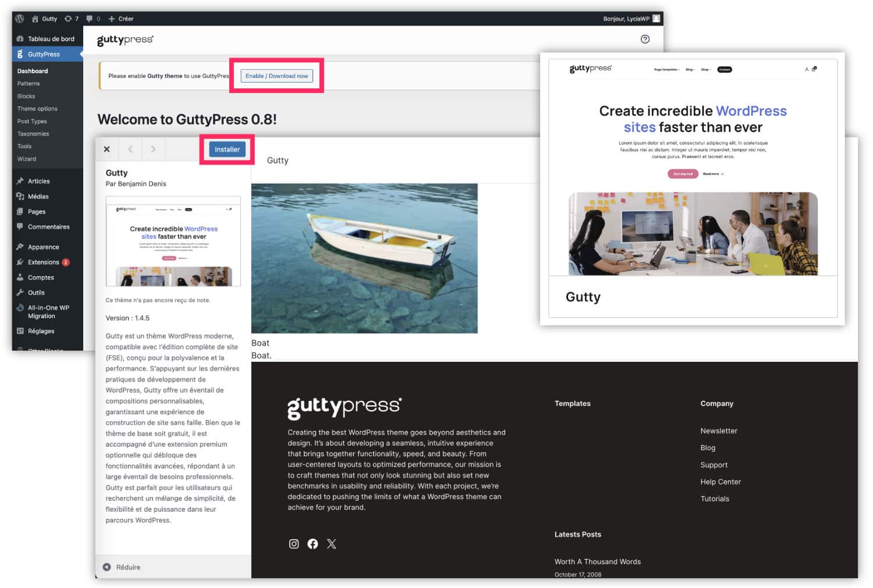Open Shop dropdown in theme card header
The image size is (873, 588).
[x=705, y=69]
